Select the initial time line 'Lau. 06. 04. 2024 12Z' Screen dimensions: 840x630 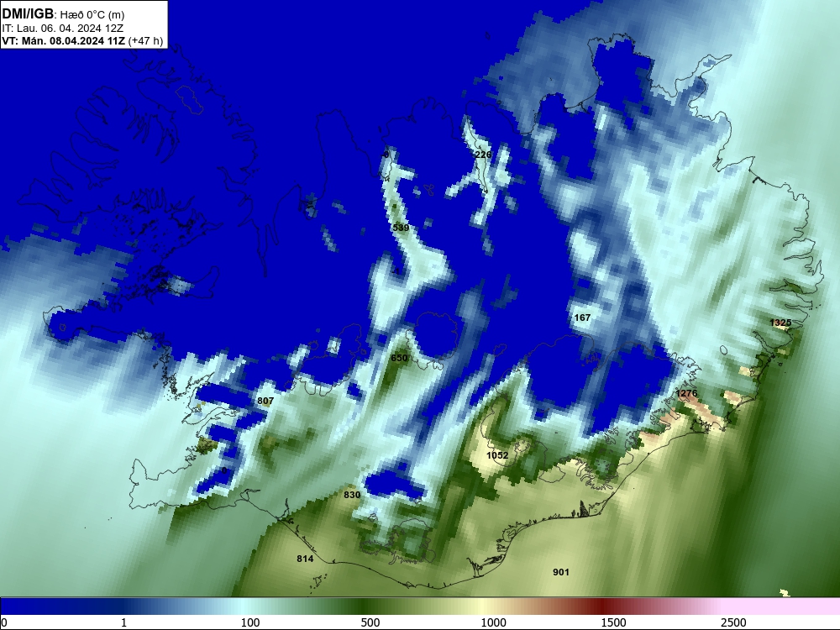71,29
